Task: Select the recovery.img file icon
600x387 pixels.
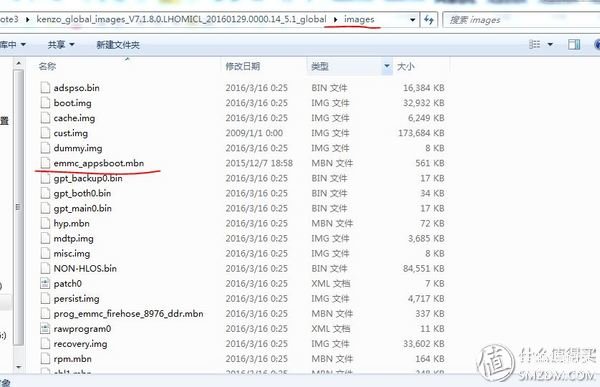Action: pos(45,344)
